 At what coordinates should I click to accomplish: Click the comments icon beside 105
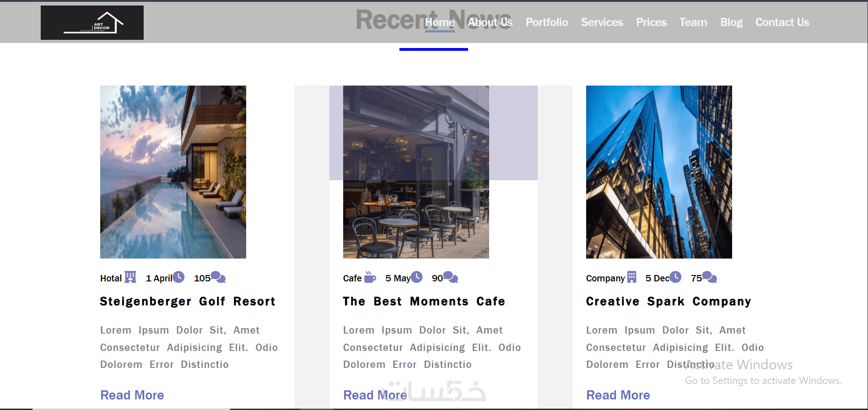click(x=218, y=277)
